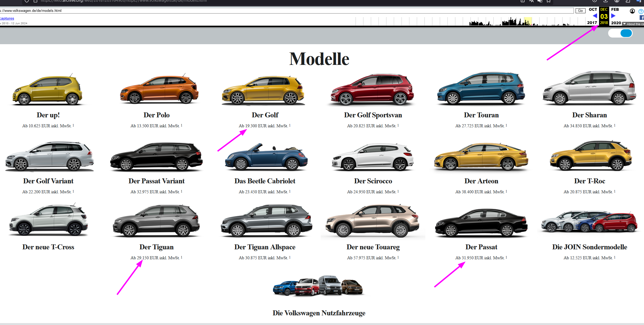Open the Der neue Touareg link
Image resolution: width=644 pixels, height=325 pixels.
(x=373, y=247)
